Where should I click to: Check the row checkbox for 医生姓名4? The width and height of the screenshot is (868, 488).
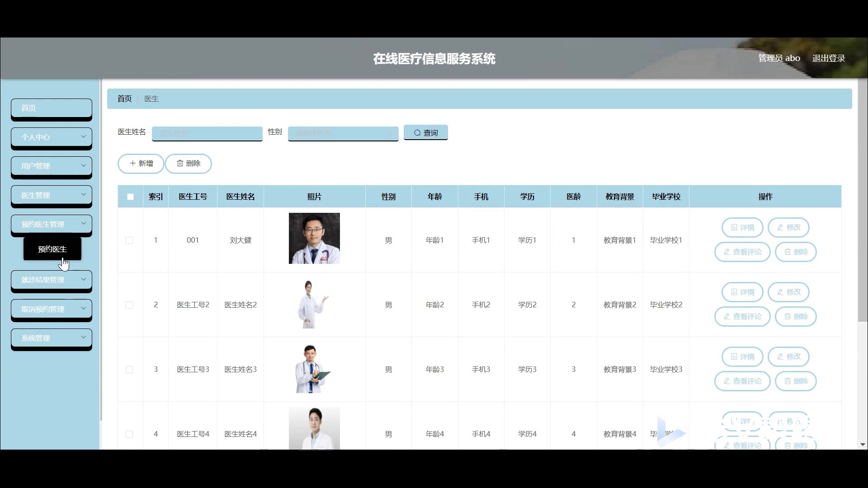129,434
